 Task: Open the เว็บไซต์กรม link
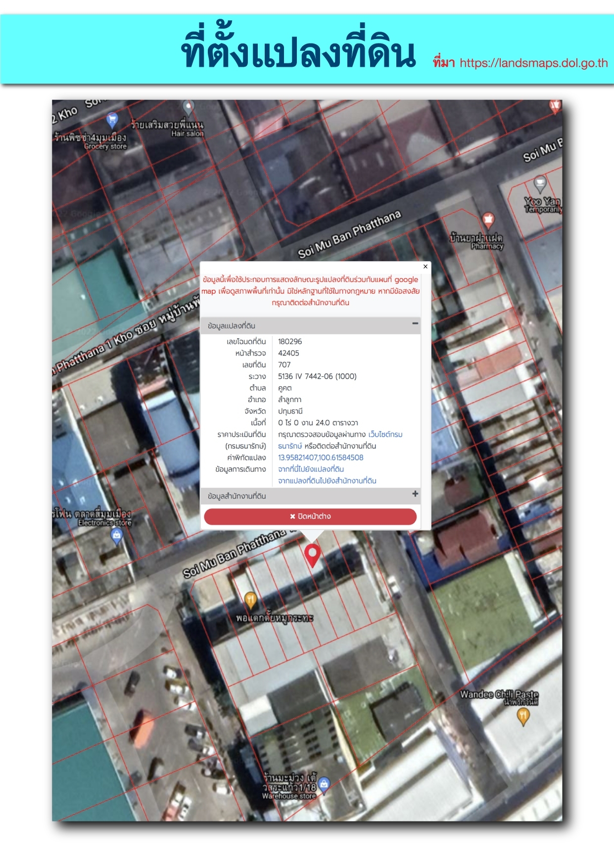[x=385, y=435]
